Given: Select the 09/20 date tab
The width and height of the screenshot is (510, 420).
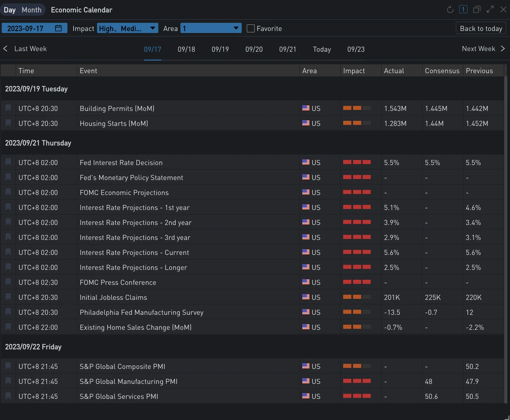Looking at the screenshot, I should (x=254, y=49).
